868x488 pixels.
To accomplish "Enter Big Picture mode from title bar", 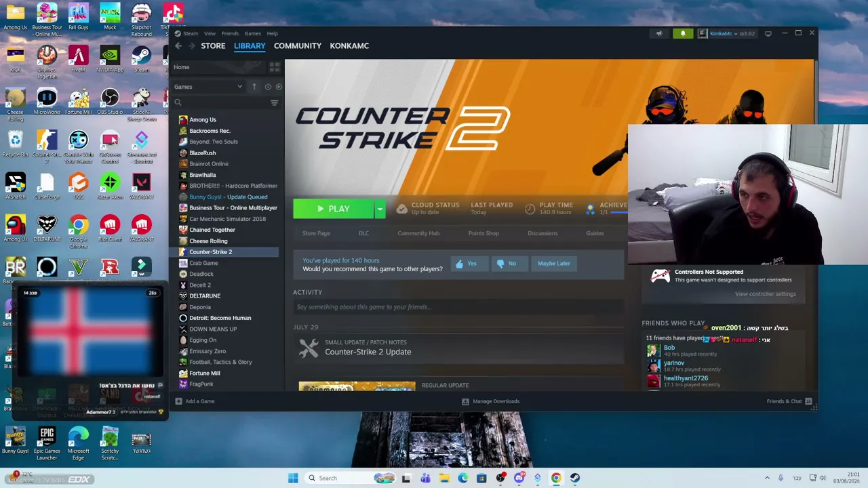I will point(768,33).
